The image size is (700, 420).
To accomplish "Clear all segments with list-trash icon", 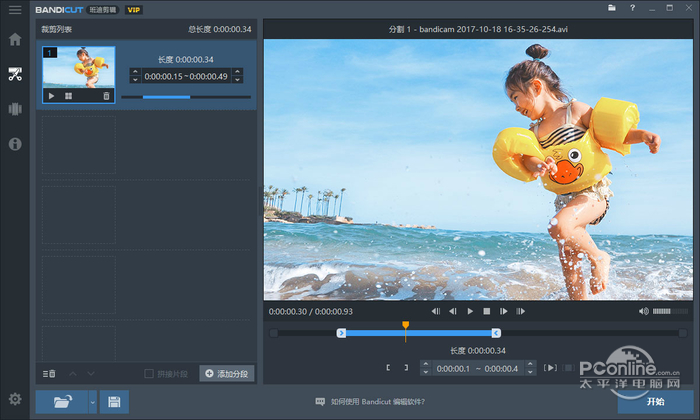I will tap(49, 373).
